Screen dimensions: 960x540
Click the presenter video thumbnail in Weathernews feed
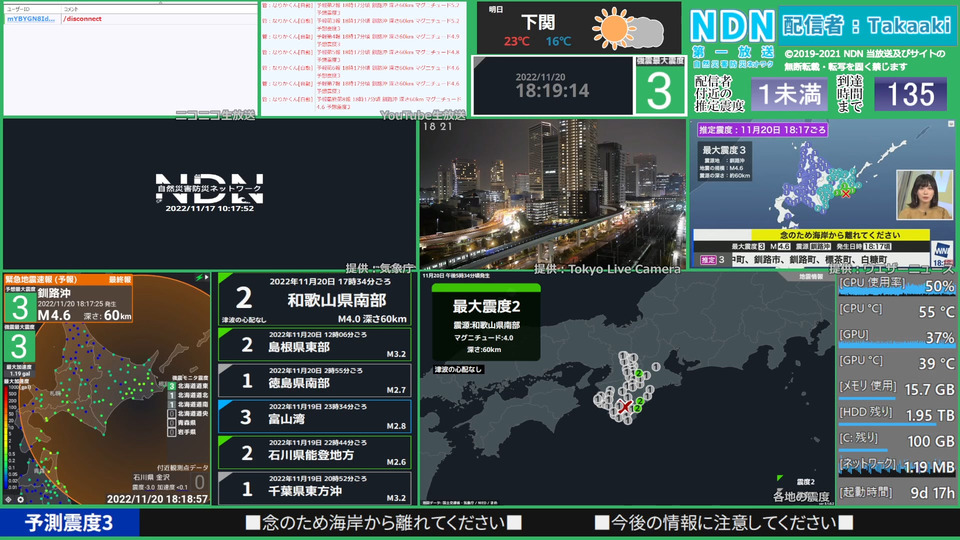click(924, 194)
